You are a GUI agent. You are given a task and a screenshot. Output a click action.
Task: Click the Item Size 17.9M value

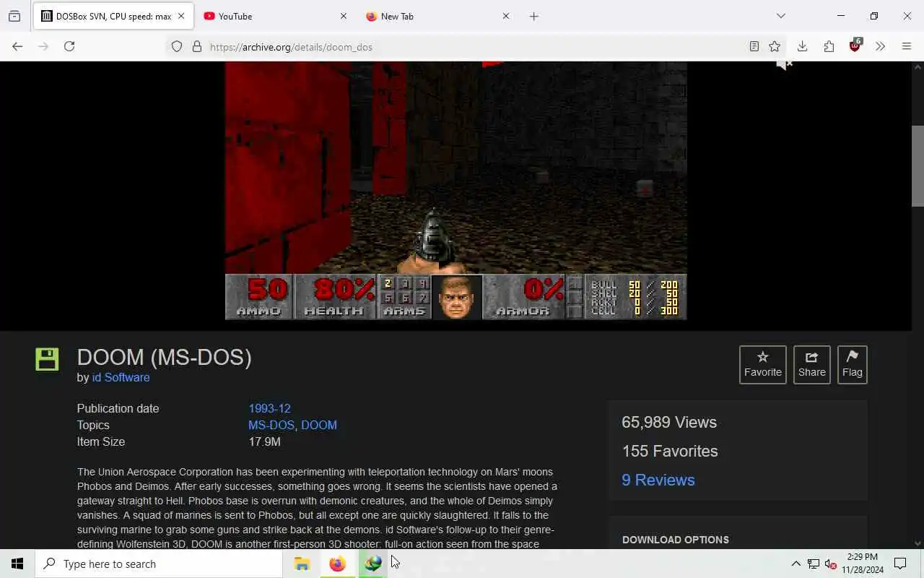264,441
